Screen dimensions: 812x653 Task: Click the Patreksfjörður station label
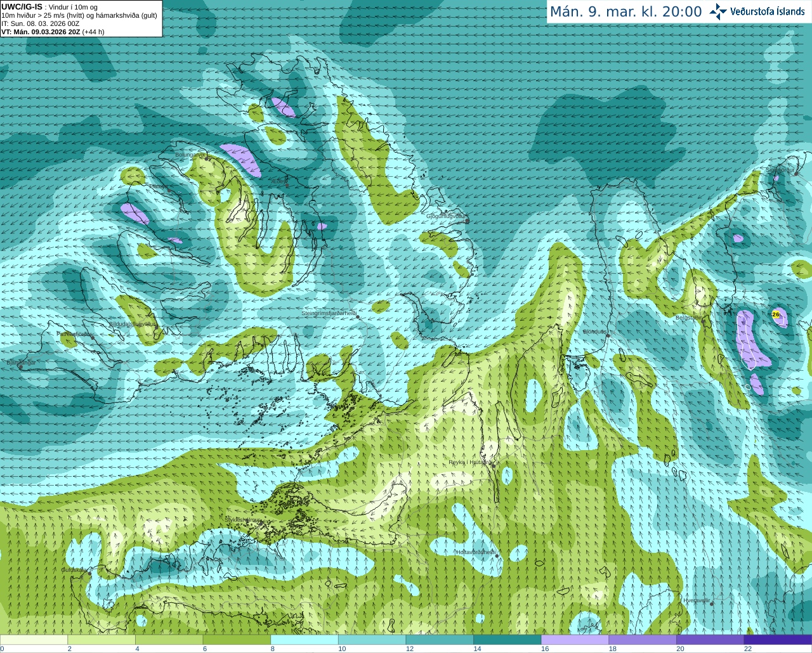(75, 333)
